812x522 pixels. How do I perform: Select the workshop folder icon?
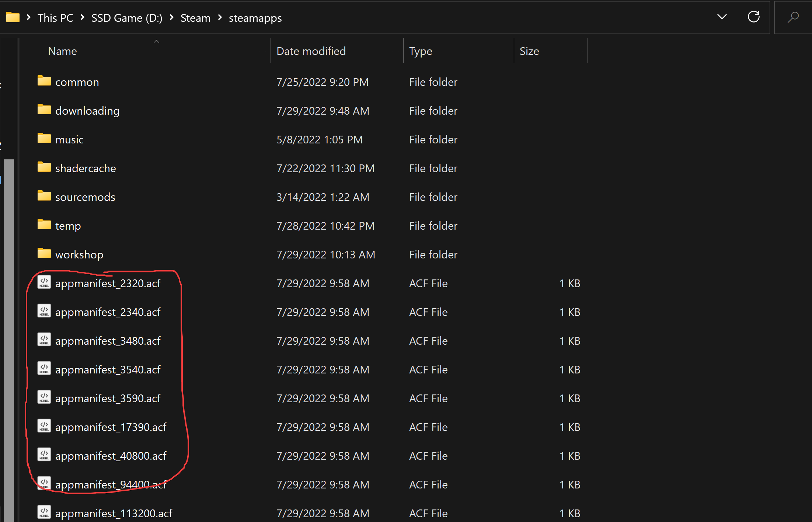(x=44, y=254)
